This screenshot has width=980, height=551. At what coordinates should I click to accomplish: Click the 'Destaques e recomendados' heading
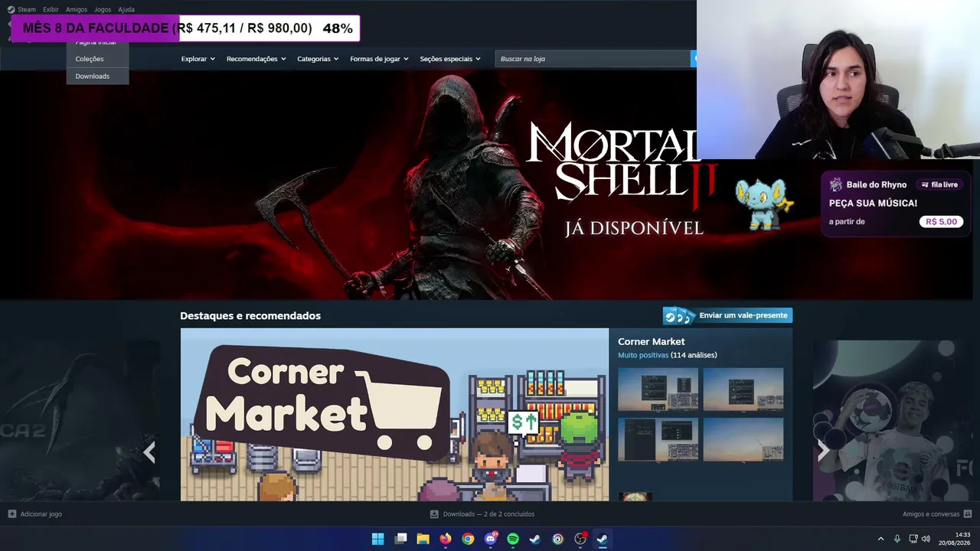coord(250,316)
